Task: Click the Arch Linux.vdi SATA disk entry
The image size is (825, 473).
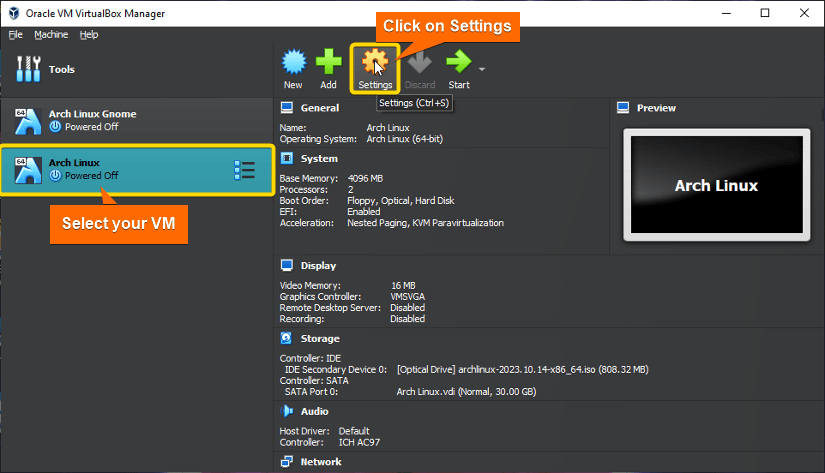Action: tap(466, 391)
